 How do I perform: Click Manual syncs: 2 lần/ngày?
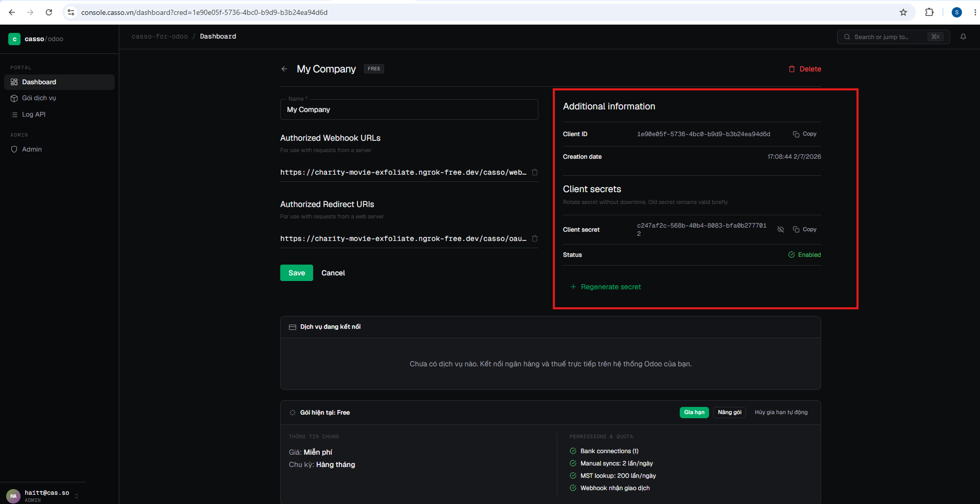coord(616,463)
